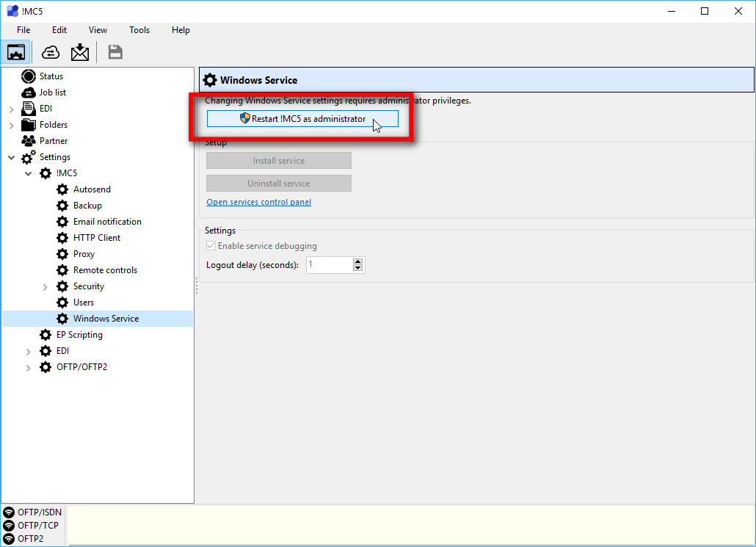The width and height of the screenshot is (756, 547).
Task: Select Status icon in tree
Action: coord(29,76)
